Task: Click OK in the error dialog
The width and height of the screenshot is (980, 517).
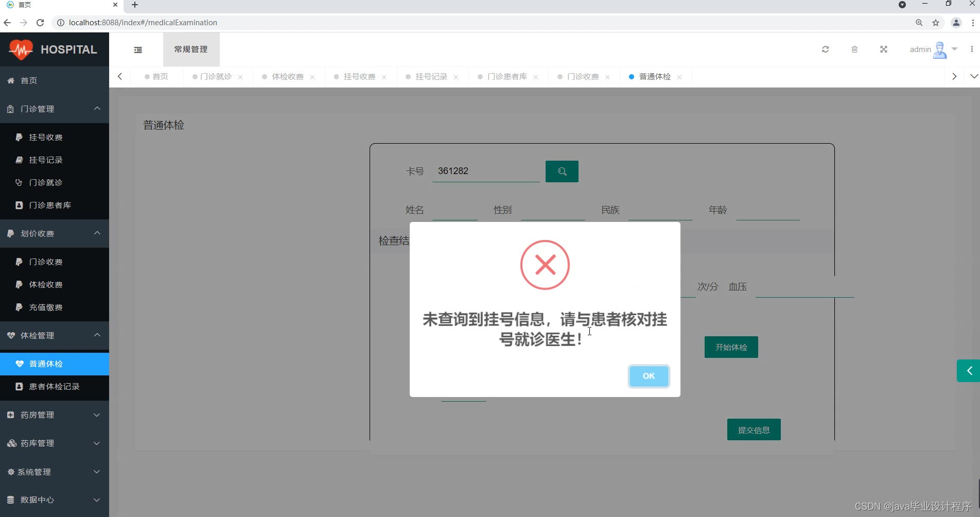Action: point(649,376)
